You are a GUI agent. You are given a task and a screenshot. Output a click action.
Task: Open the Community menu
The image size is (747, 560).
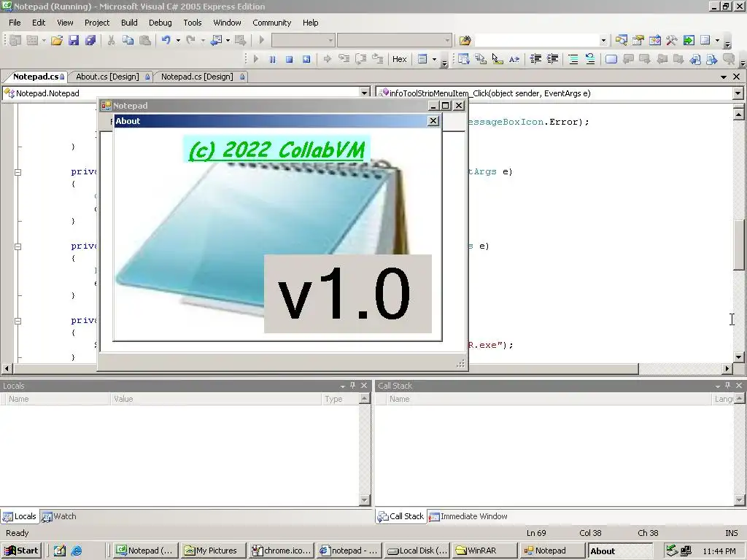(x=271, y=23)
